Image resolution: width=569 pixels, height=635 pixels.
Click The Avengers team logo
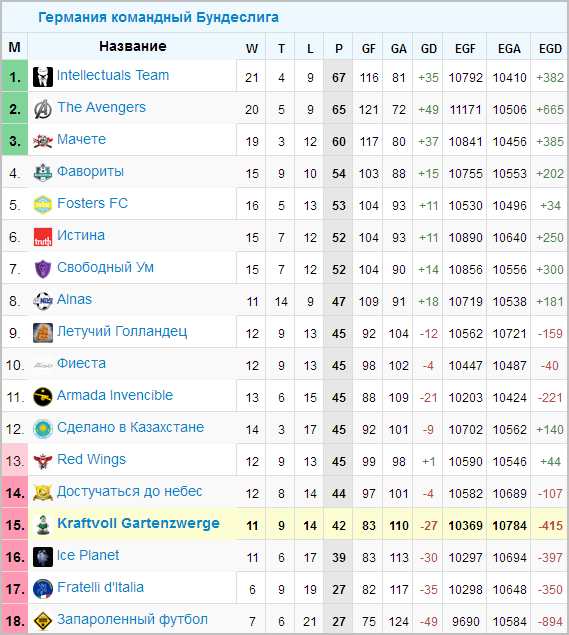tap(43, 109)
